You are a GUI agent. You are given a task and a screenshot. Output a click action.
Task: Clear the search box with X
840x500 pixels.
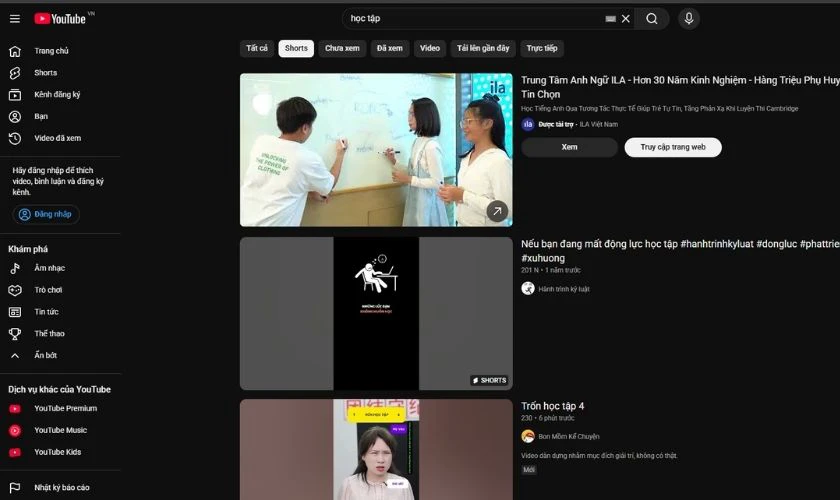point(626,19)
